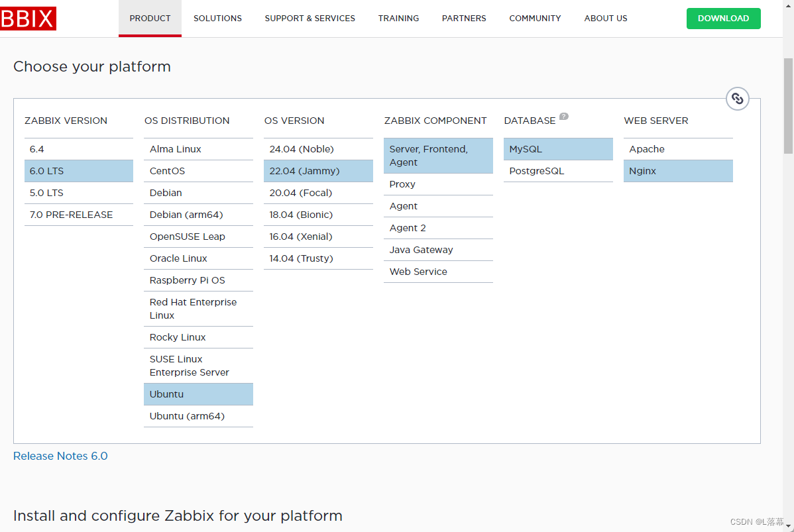794x532 pixels.
Task: Choose Apache web server
Action: click(679, 149)
